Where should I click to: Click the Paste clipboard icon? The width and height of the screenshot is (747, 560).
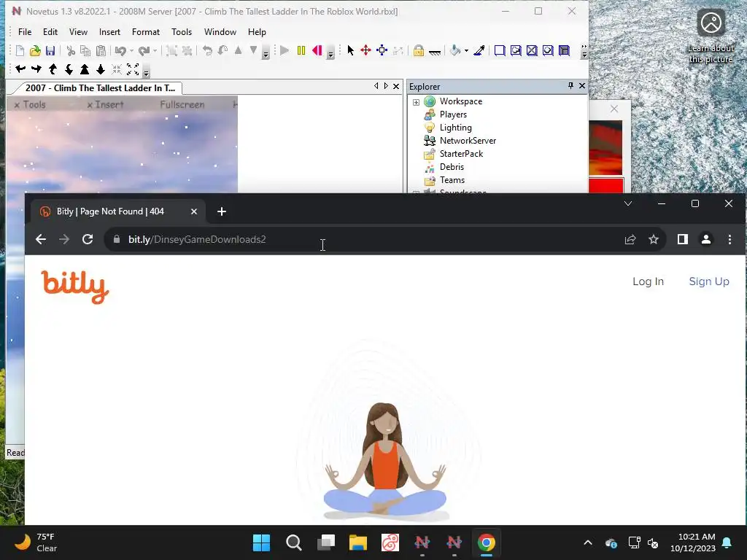101,50
